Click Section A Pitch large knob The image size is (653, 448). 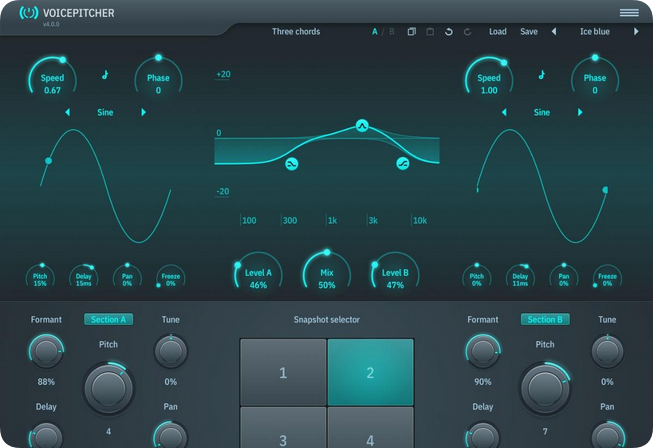point(109,388)
